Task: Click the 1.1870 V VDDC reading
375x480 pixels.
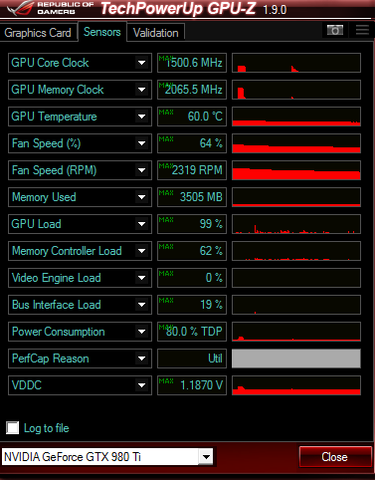Action: point(192,385)
